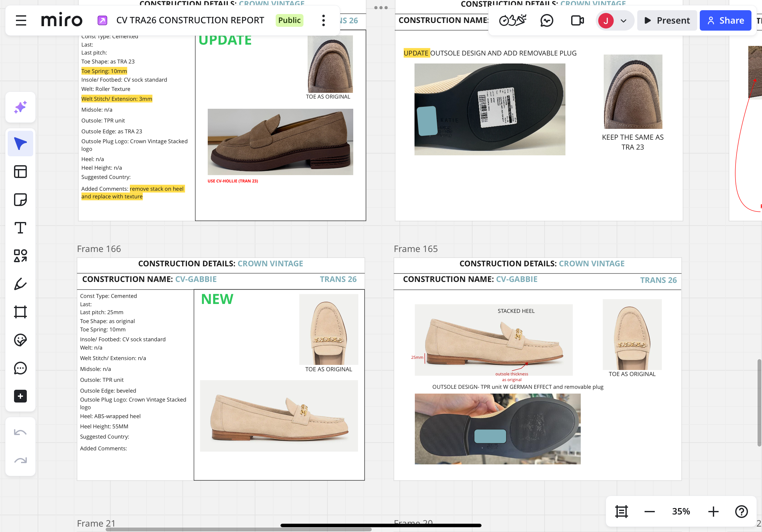Open the main hamburger menu

[x=21, y=20]
